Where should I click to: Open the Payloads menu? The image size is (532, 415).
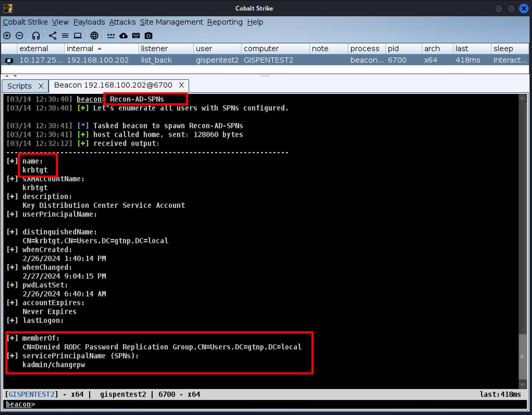89,22
